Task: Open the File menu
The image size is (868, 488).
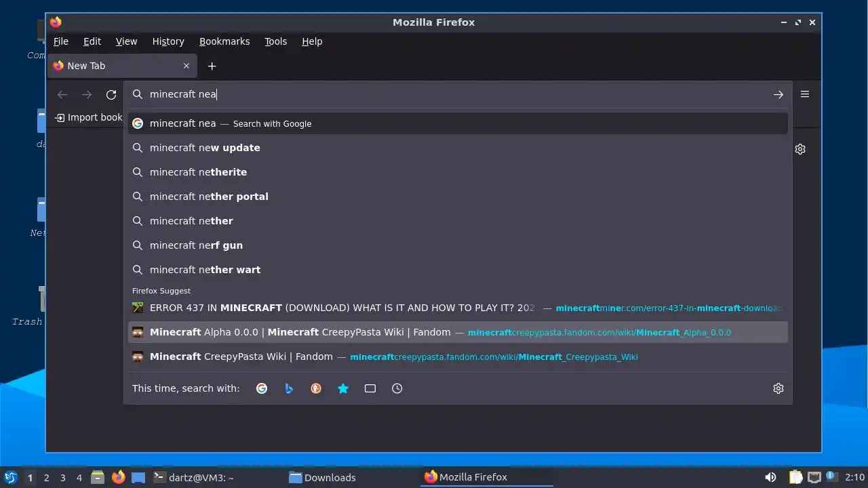Action: point(61,41)
